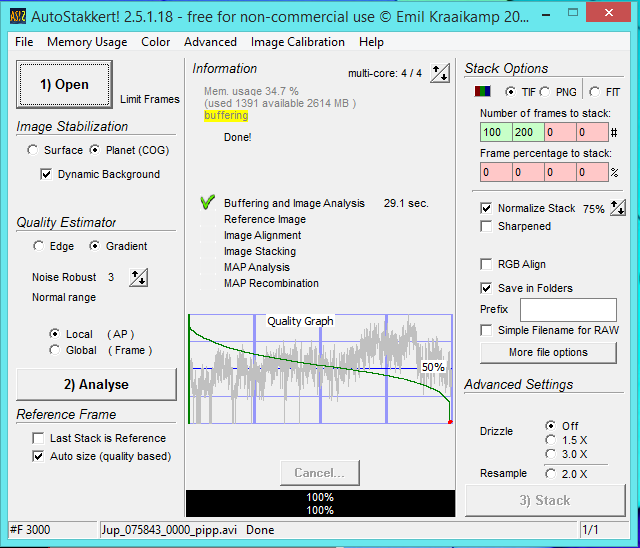The width and height of the screenshot is (640, 548).
Task: Open the Image Calibration menu
Action: 298,42
